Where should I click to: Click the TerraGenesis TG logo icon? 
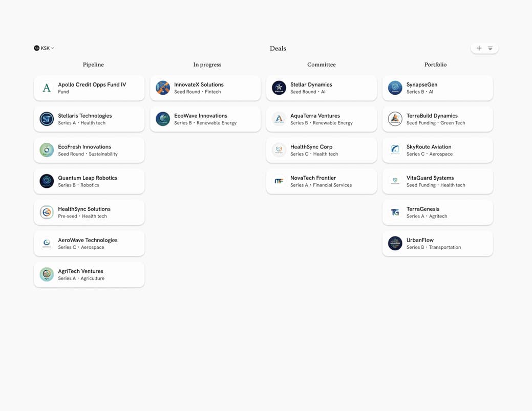click(395, 212)
